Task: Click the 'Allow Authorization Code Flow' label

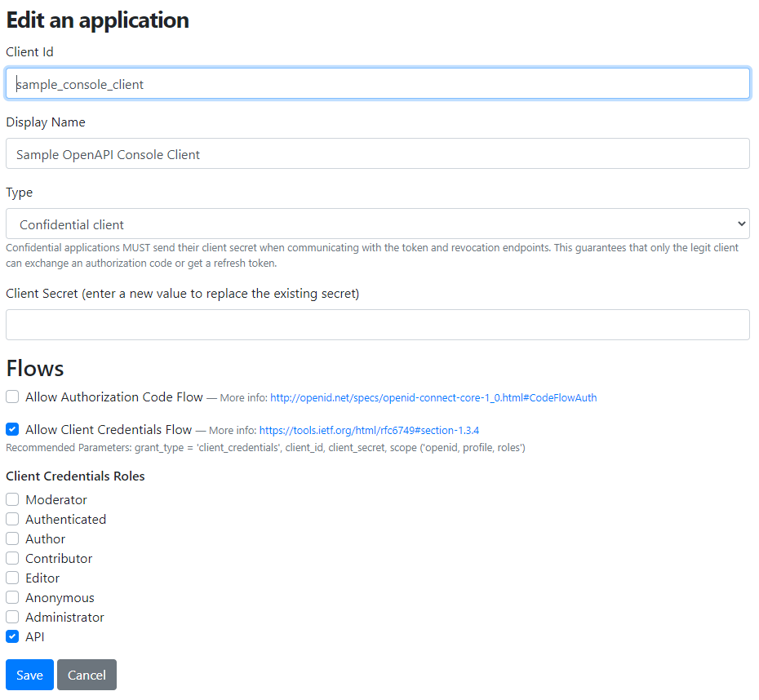Action: [x=113, y=397]
